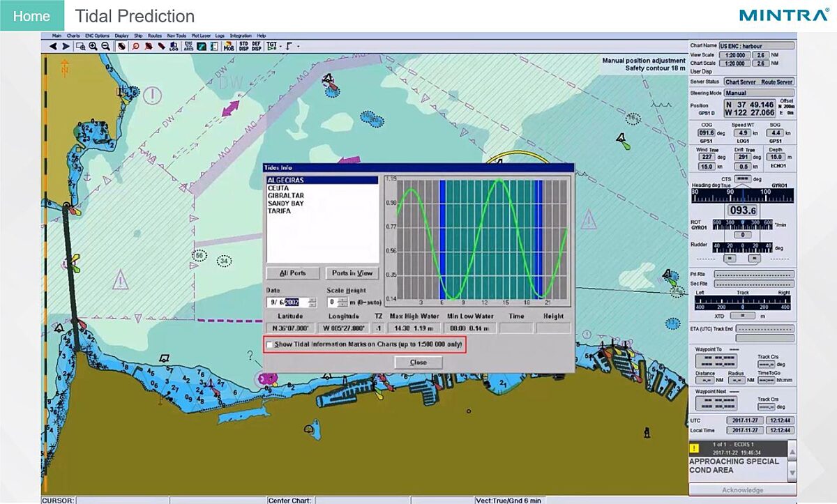Click the route leg corner icon

tap(289, 46)
